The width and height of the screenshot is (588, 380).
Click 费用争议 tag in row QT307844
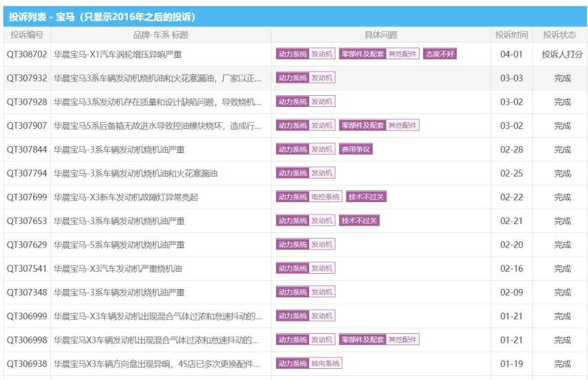355,149
